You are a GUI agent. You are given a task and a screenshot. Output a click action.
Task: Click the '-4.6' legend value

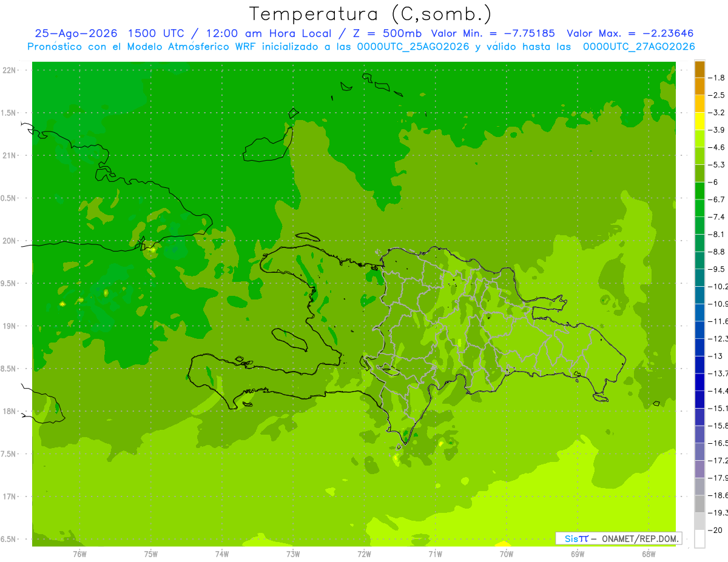click(716, 147)
